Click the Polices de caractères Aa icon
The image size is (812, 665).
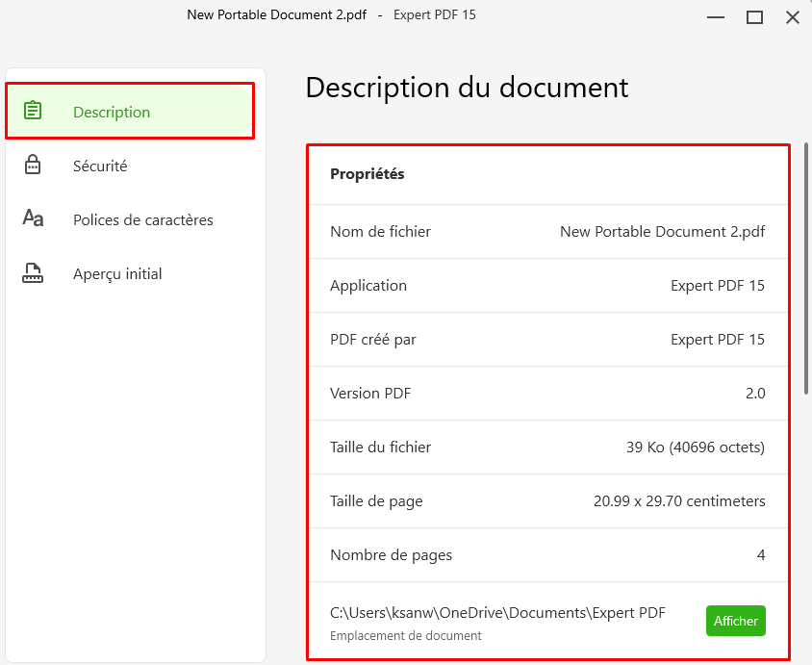click(x=33, y=218)
